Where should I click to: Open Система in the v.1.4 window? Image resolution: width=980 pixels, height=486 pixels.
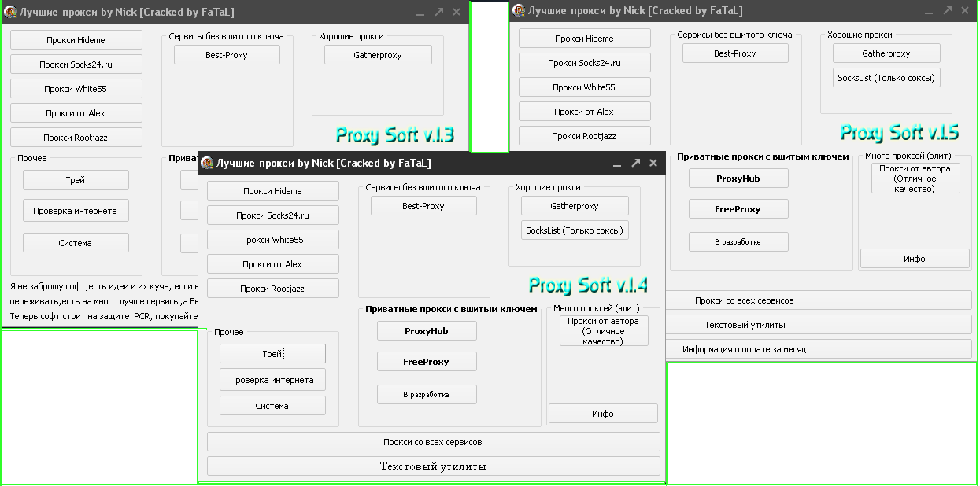point(272,406)
